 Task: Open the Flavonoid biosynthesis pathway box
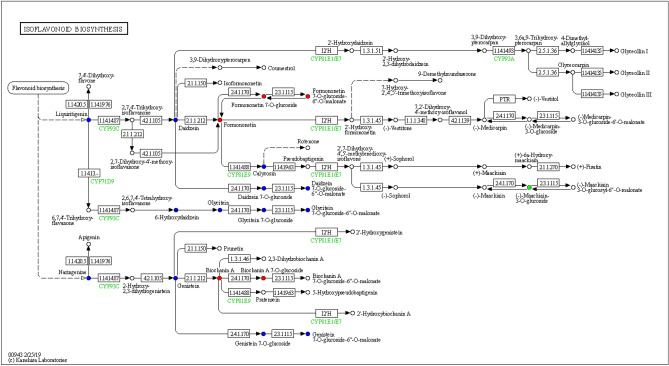38,88
